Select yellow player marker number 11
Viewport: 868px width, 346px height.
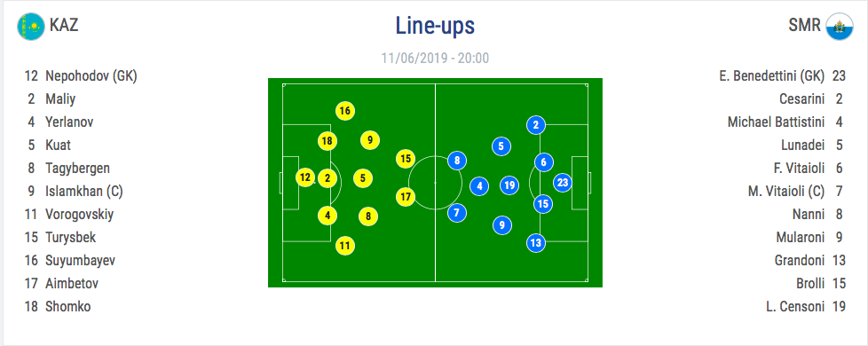345,246
